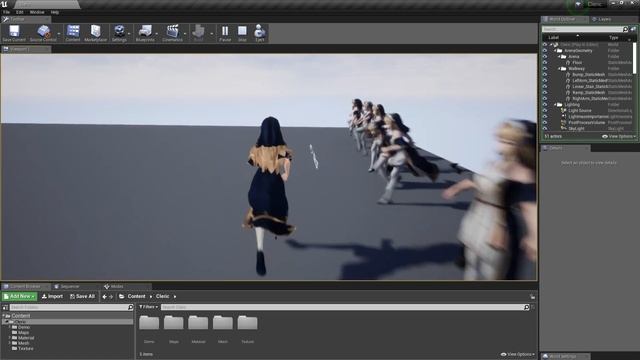
Task: Go back in Content Browser history
Action: tap(104, 297)
